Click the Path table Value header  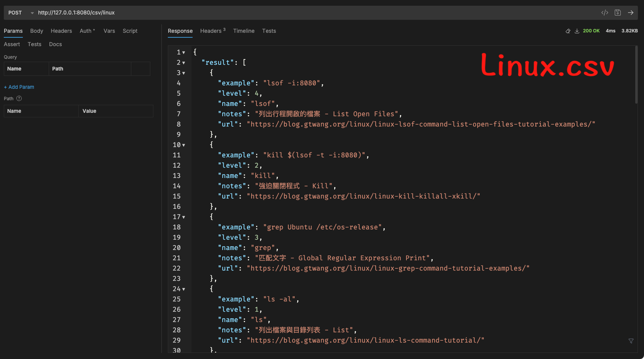[116, 111]
